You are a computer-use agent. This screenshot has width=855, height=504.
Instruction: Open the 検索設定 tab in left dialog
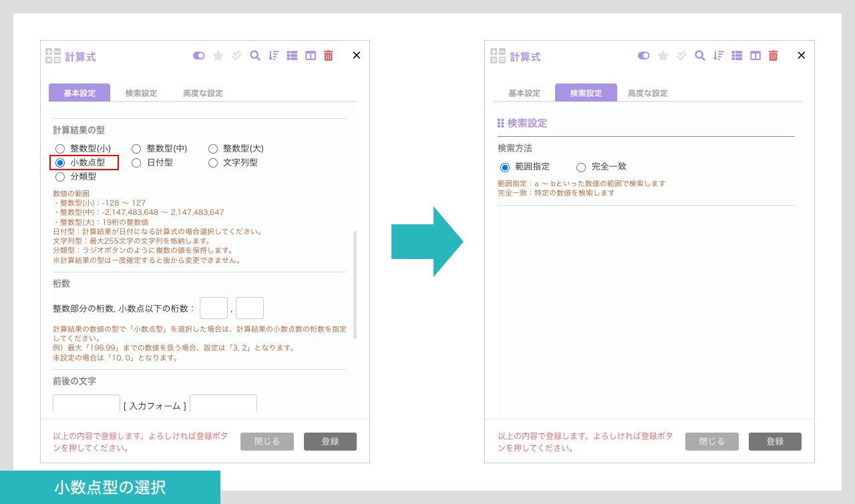point(141,93)
